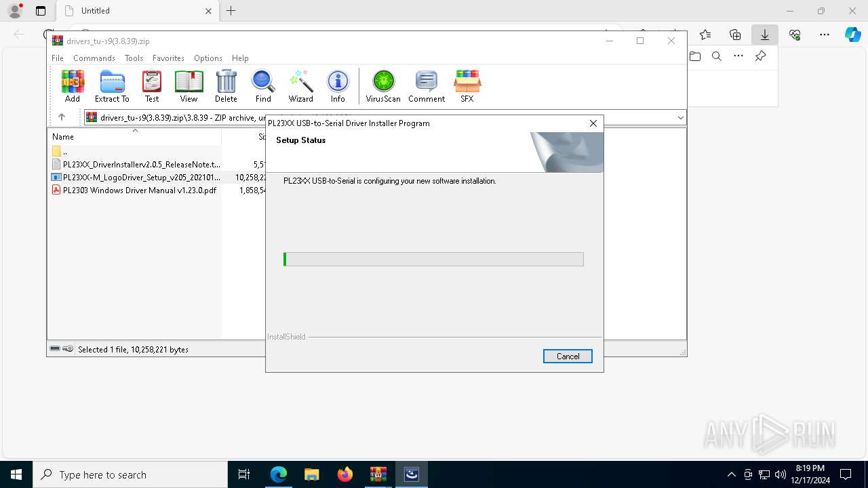Launch the Wizard tool
The height and width of the screenshot is (488, 868).
300,86
